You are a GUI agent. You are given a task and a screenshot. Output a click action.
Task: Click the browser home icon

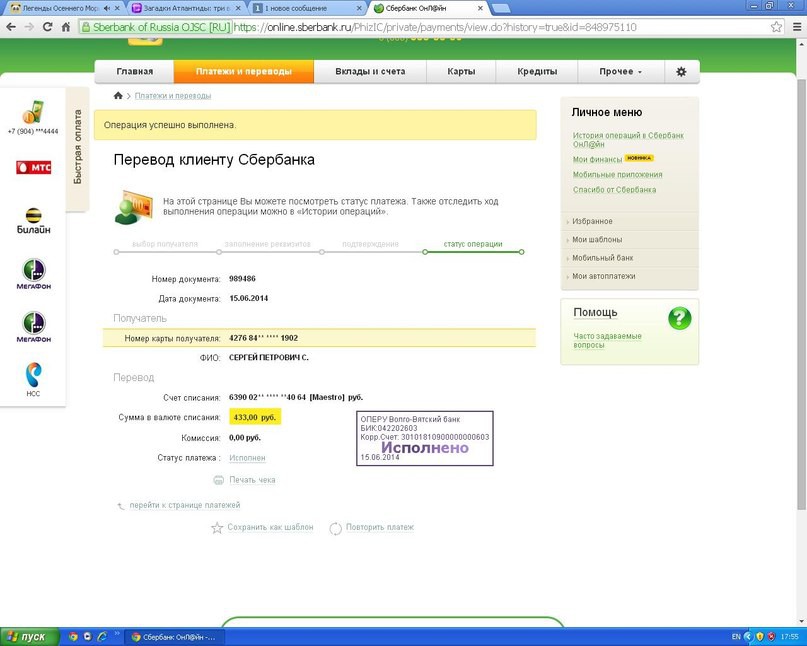pyautogui.click(x=66, y=27)
